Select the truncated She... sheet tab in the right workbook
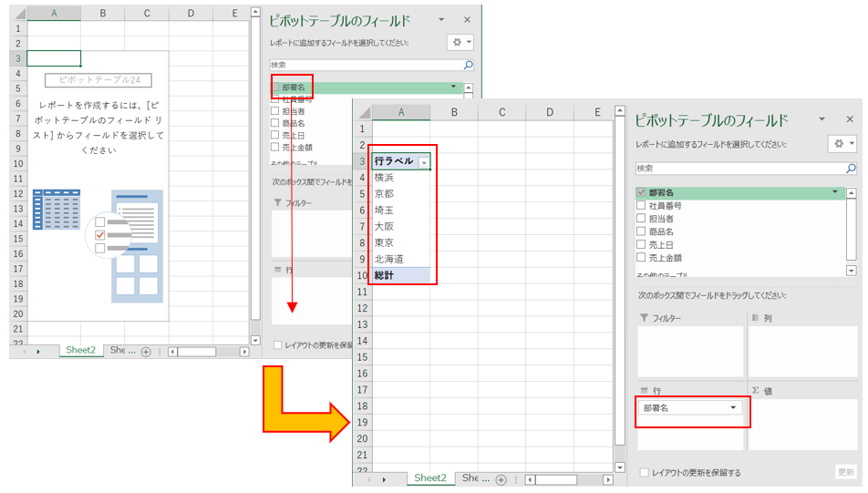The height and width of the screenshot is (493, 868). click(x=471, y=478)
